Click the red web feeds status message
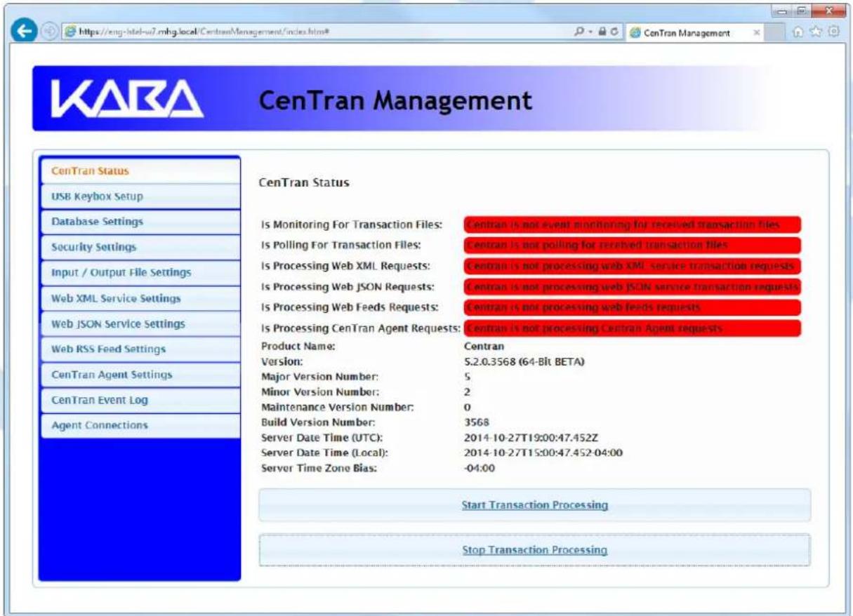 [x=632, y=307]
